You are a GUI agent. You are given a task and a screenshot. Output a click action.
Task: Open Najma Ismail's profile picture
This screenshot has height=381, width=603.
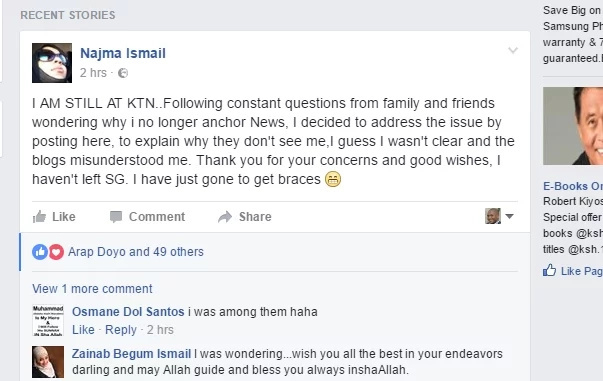pyautogui.click(x=52, y=63)
